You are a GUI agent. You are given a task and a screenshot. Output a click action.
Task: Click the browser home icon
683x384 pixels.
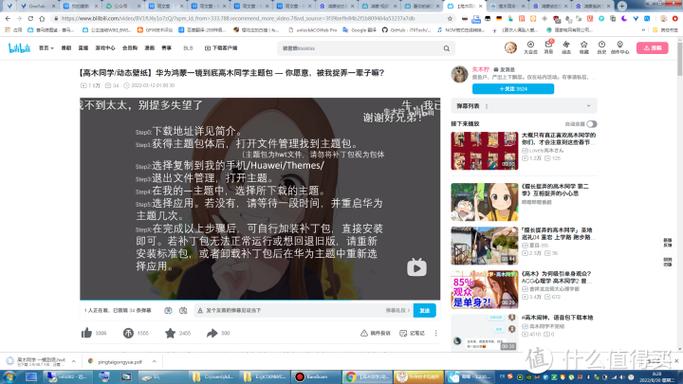pyautogui.click(x=42, y=19)
